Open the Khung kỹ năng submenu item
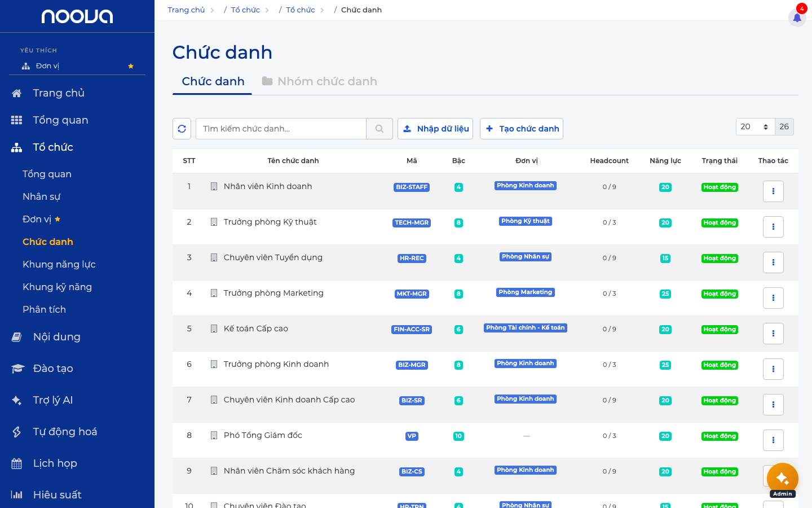The height and width of the screenshot is (508, 812). click(57, 287)
